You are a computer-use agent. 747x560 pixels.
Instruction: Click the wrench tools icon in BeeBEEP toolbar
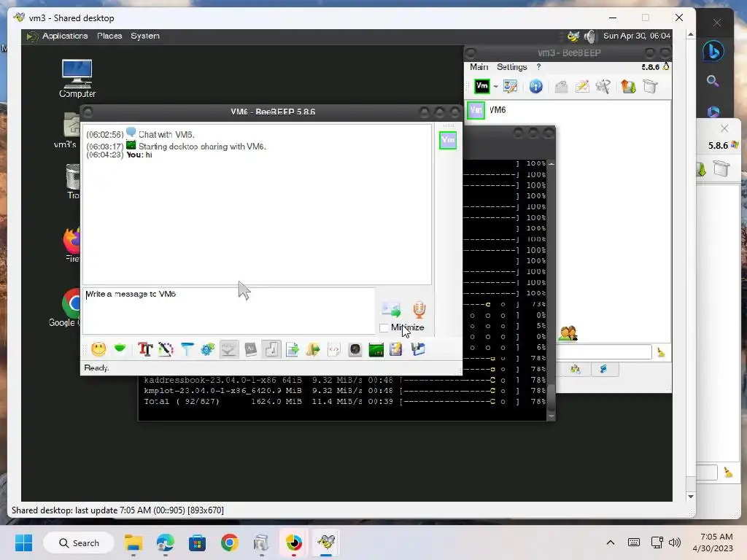point(603,86)
